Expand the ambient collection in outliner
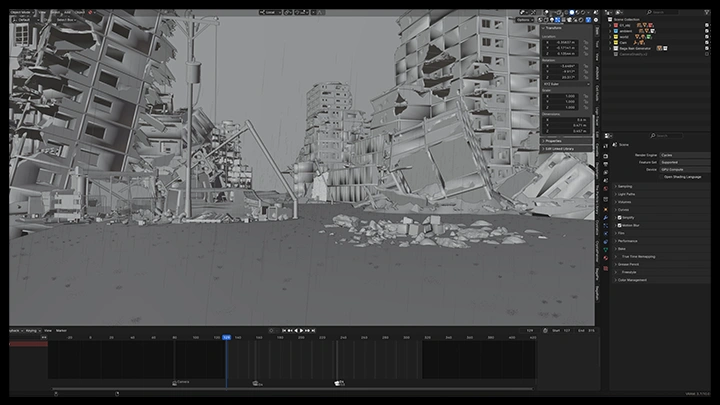Screen dimensions: 720x405 [x=611, y=31]
